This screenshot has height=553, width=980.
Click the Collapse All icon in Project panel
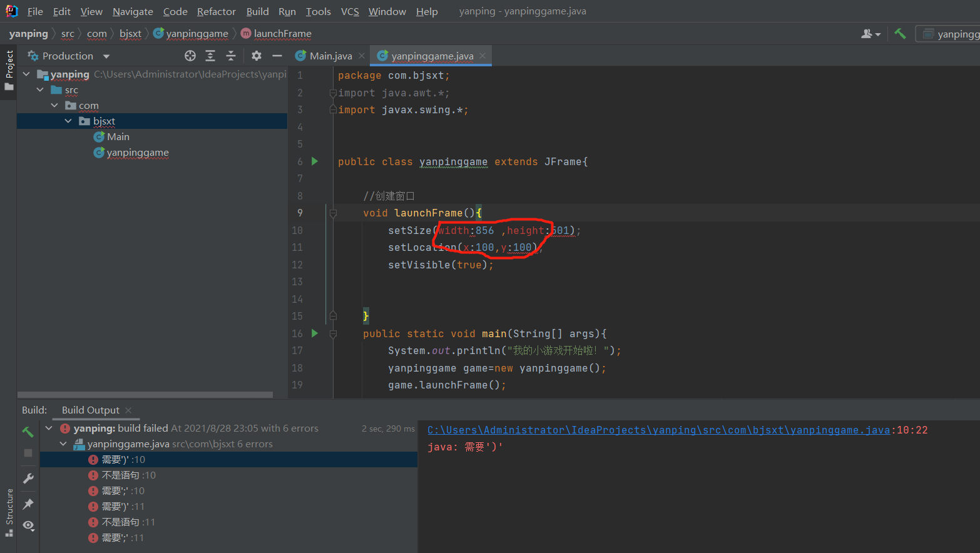click(231, 56)
